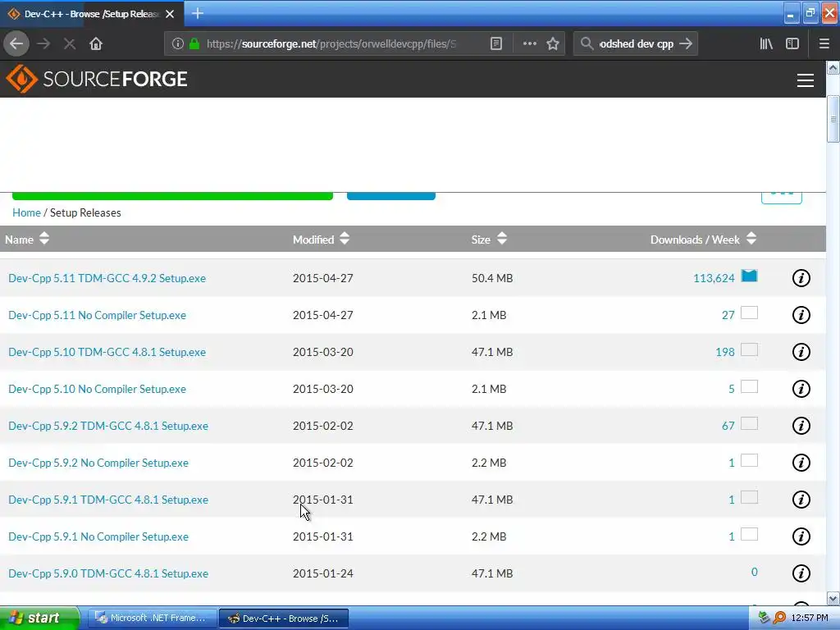Show the browser sidebar

792,44
